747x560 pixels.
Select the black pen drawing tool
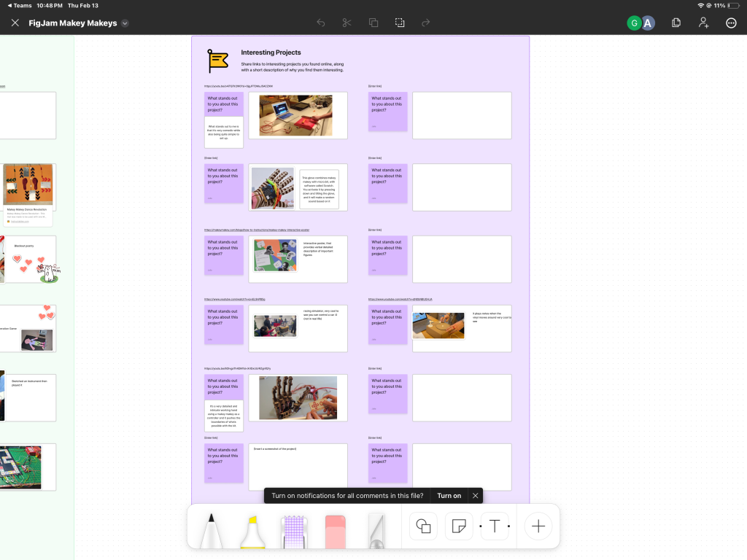[212, 530]
